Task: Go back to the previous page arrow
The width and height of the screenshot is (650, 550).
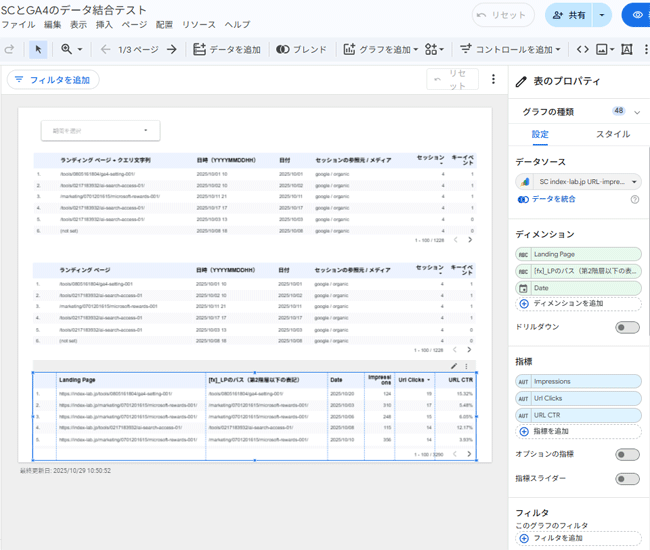Action: tap(104, 49)
